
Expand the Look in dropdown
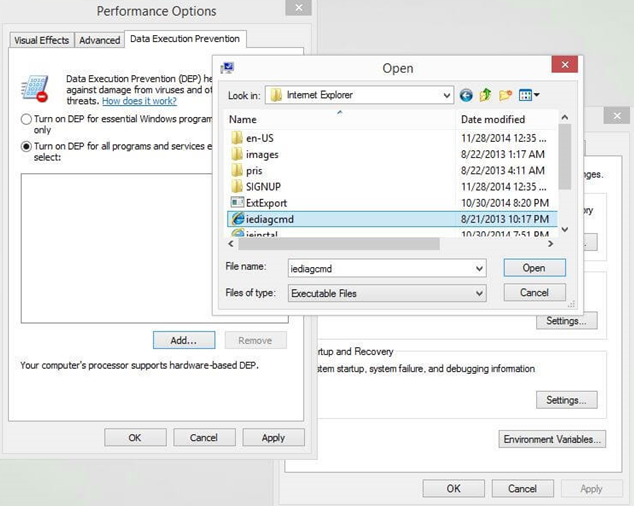[446, 95]
